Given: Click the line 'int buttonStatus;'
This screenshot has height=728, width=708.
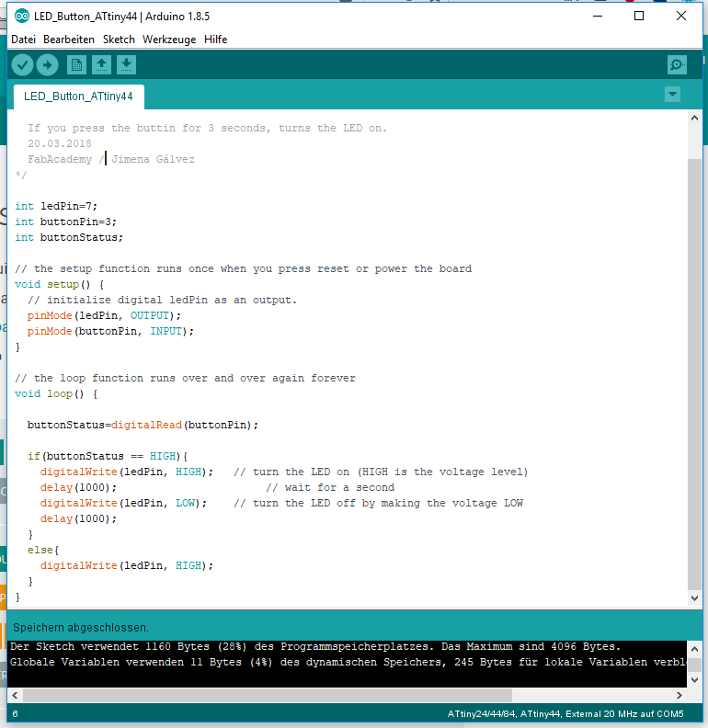Looking at the screenshot, I should [x=69, y=238].
